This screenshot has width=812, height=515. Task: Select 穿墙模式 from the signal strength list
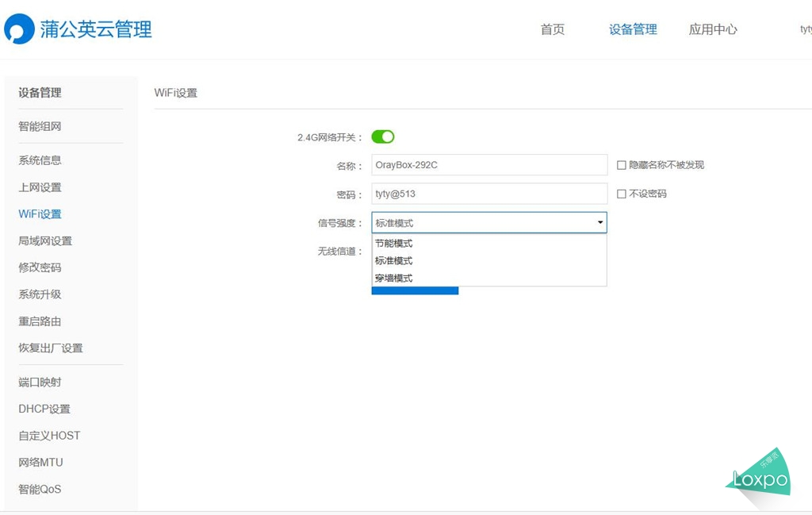pyautogui.click(x=394, y=278)
